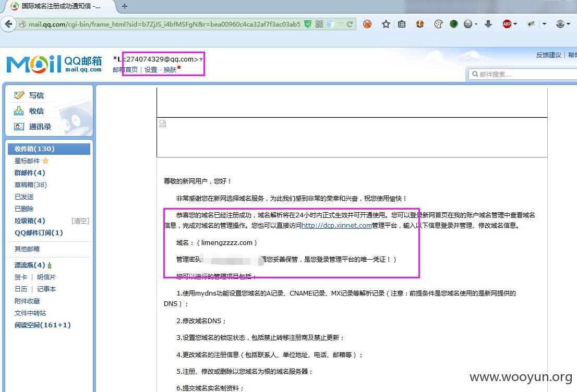
Task: Open 其他邮箱
Action: tap(27, 249)
